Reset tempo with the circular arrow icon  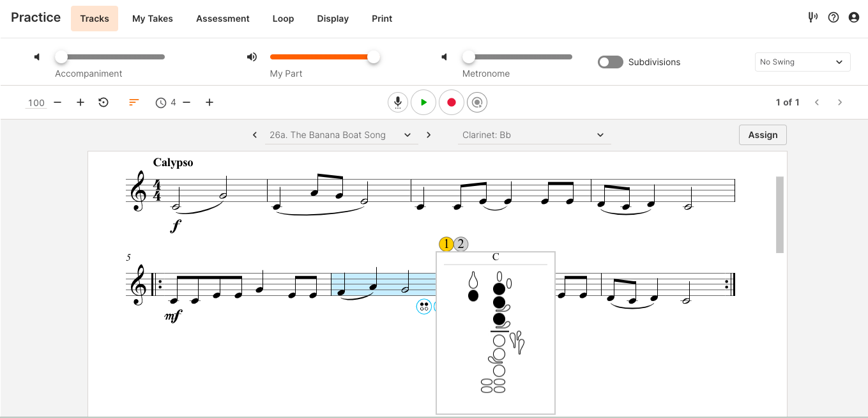pos(103,102)
